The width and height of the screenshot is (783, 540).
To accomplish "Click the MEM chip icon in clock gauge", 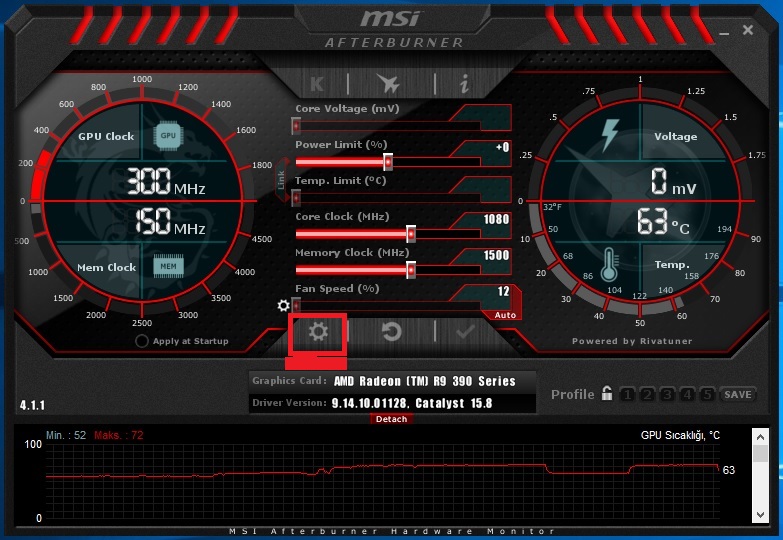I will [x=168, y=266].
